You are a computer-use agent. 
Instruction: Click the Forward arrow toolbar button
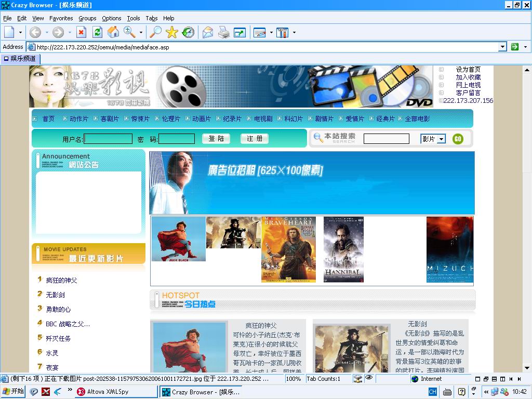(x=58, y=32)
